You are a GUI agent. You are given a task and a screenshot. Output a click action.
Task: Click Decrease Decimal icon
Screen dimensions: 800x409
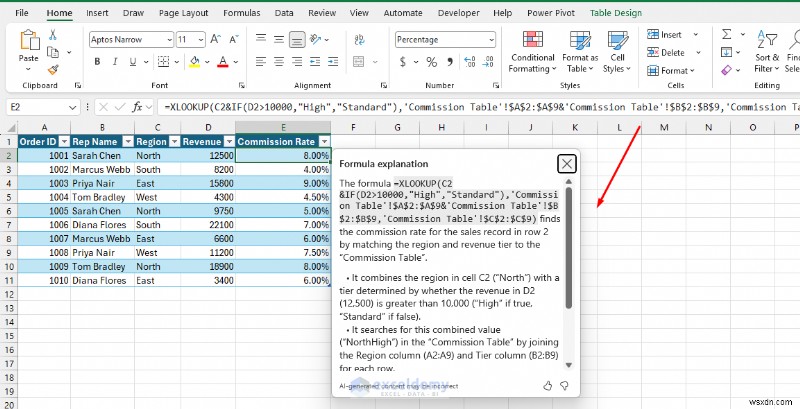[488, 62]
